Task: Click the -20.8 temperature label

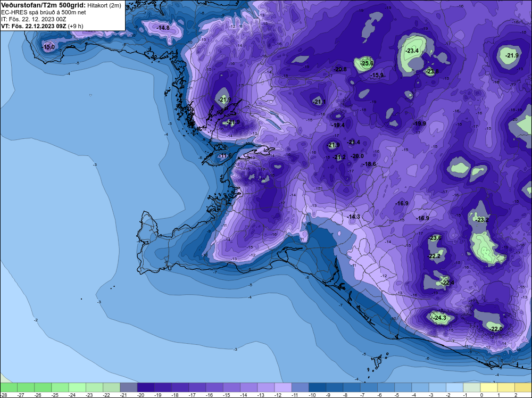Action: 340,69
